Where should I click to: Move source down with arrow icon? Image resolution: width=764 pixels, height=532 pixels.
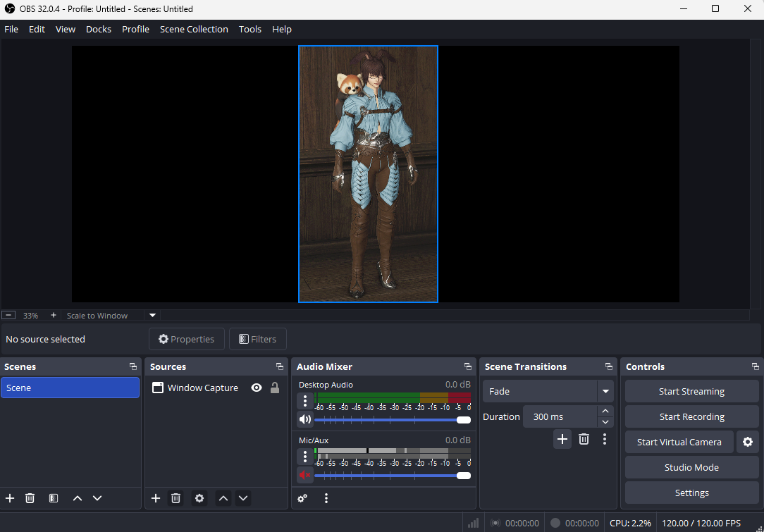(x=243, y=498)
